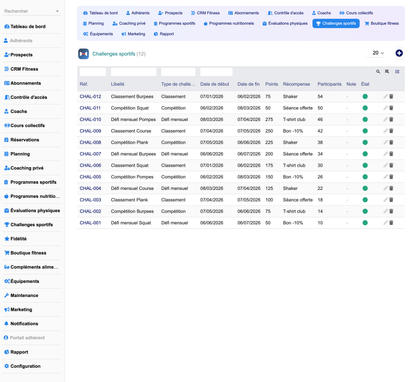Open the Rechercher dropdown in the sidebar
416x382 pixels.
point(32,11)
